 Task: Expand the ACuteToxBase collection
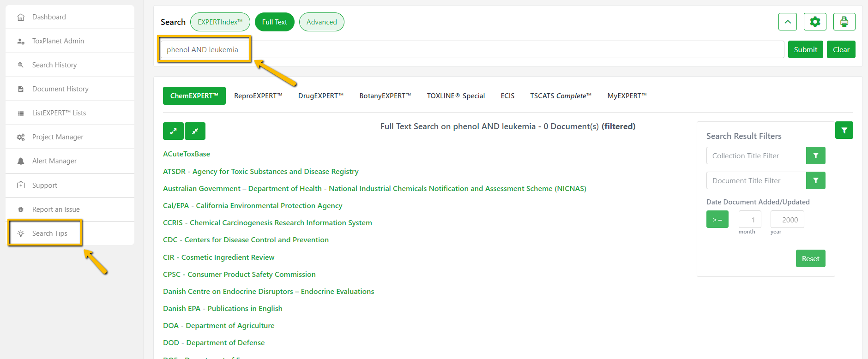pos(187,154)
